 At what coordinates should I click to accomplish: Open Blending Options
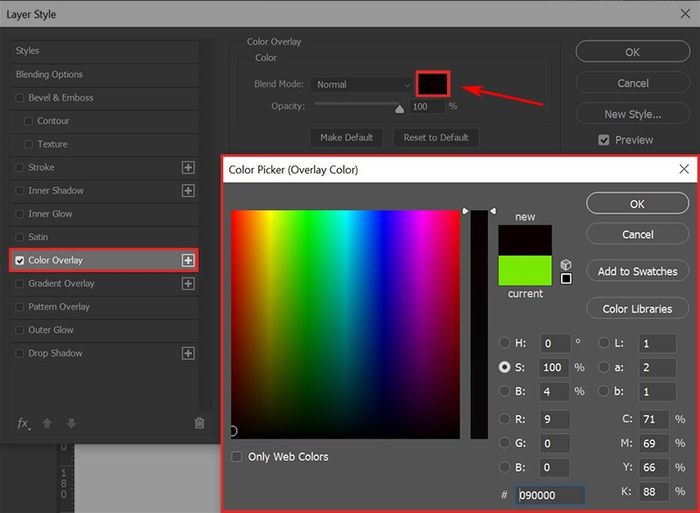104,75
